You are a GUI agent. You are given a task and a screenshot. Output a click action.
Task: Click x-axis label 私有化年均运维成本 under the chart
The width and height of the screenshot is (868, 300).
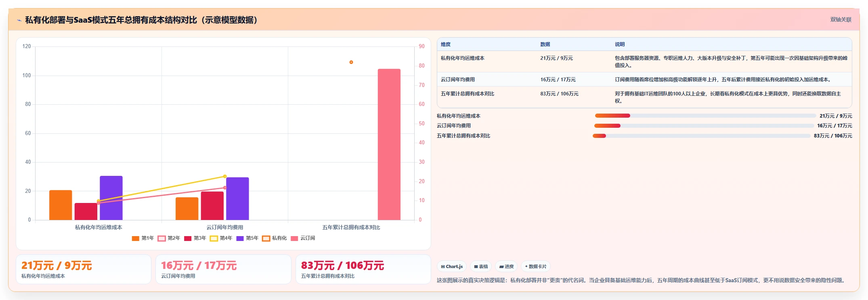pos(99,228)
